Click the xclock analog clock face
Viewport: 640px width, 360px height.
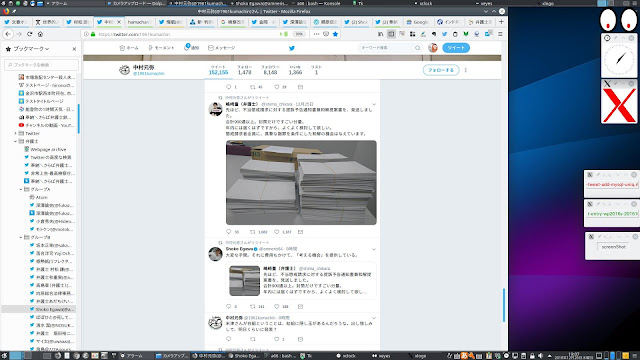[619, 60]
